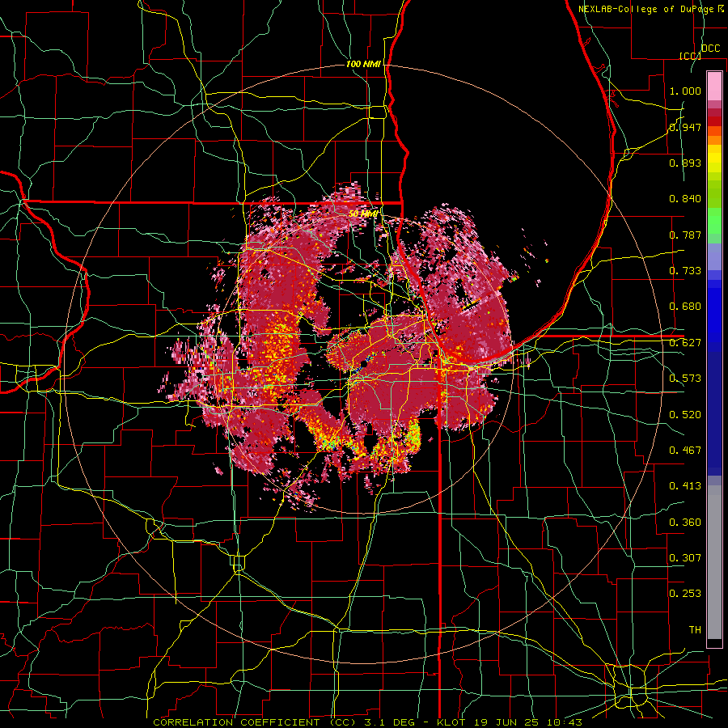Click the KLOT 19 JUN 25 10:43 timestamp
This screenshot has height=728, width=728.
(x=510, y=722)
